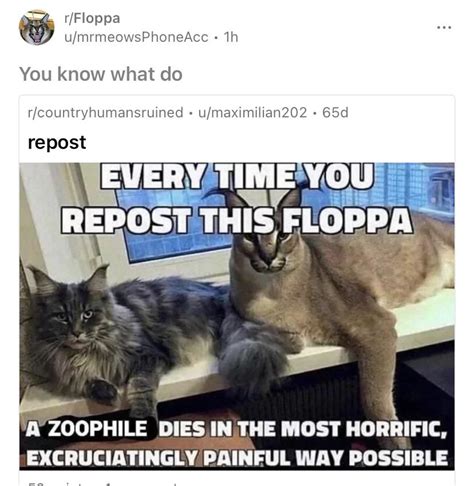This screenshot has width=474, height=486.
Task: Open the Floppa meme image
Action: click(x=237, y=316)
